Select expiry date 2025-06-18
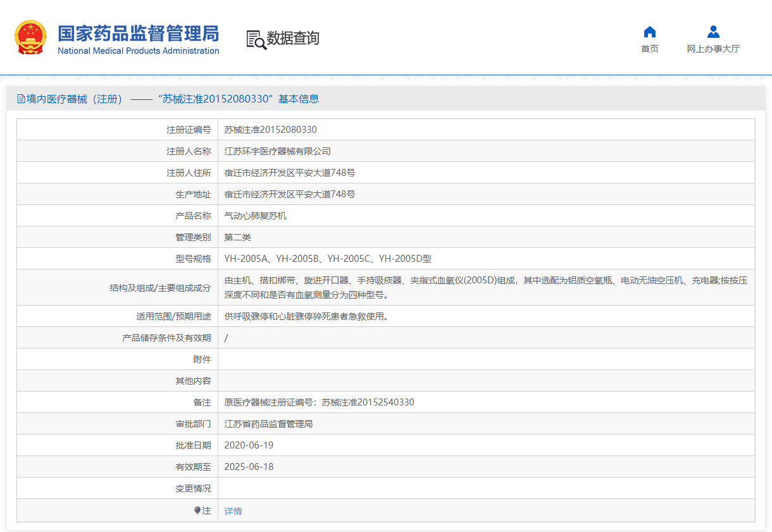This screenshot has width=772, height=532. pos(249,467)
